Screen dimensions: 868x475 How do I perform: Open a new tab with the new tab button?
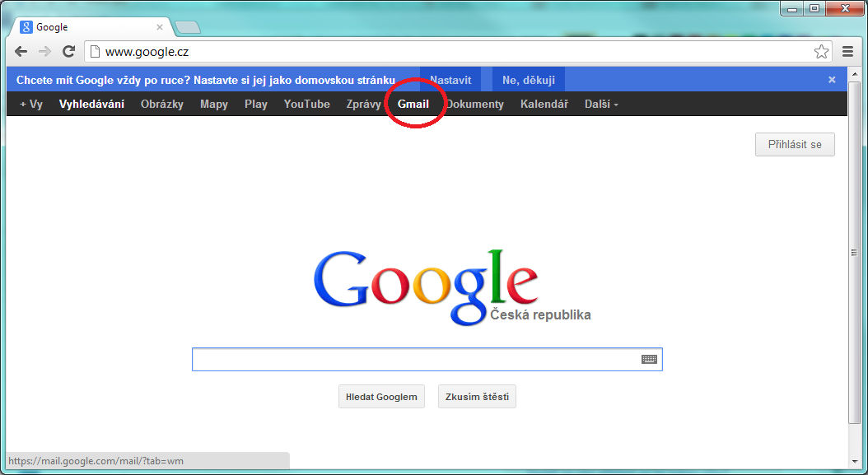(x=187, y=27)
